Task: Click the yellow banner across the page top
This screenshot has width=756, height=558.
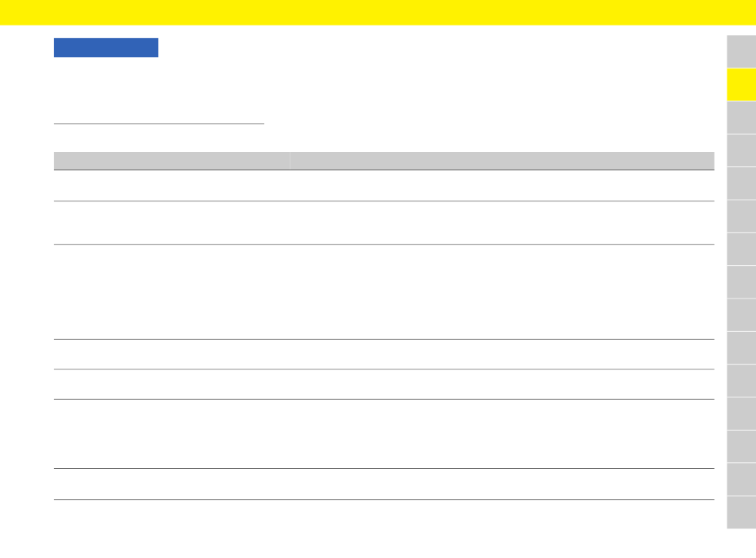Action: point(378,13)
